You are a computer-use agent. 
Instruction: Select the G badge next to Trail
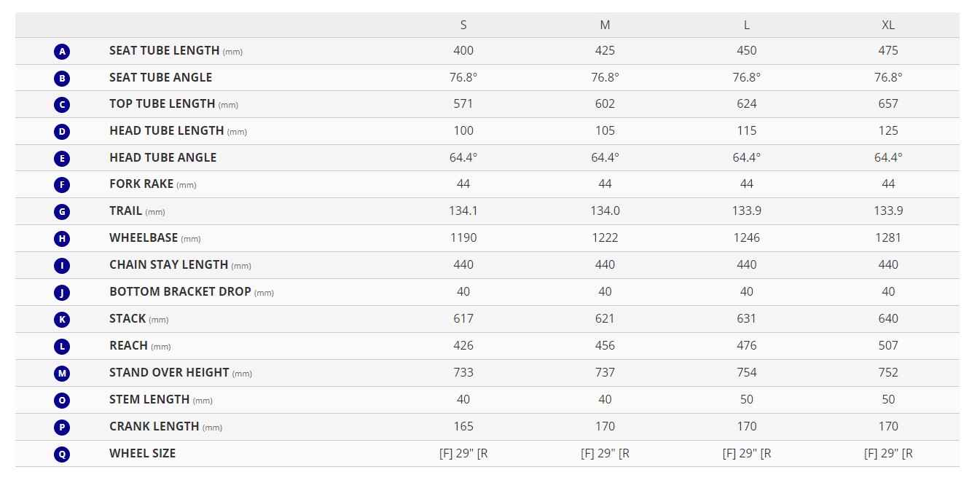click(62, 212)
